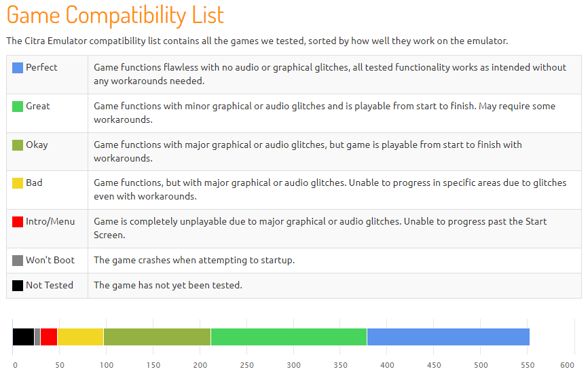Click the bright green Great bar segment
588x380 pixels.
[289, 337]
